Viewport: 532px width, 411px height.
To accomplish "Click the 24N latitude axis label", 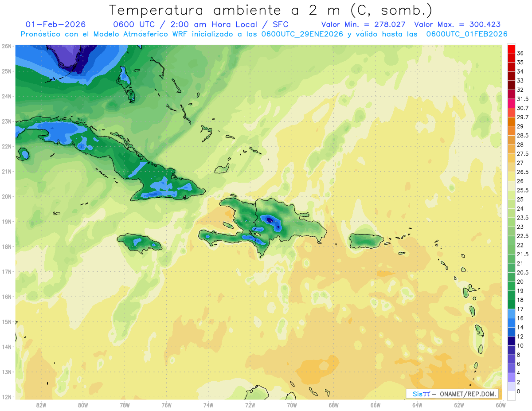I will [x=7, y=96].
